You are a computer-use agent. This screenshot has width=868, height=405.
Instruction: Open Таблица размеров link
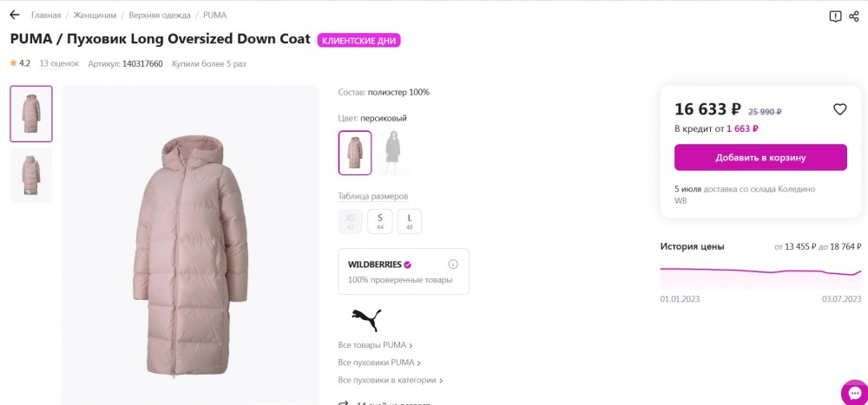click(373, 196)
